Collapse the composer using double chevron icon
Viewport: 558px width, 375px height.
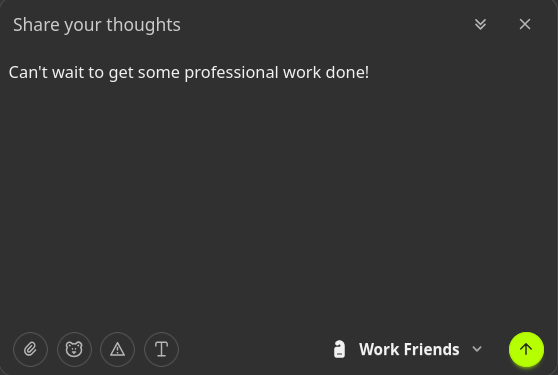pyautogui.click(x=480, y=24)
